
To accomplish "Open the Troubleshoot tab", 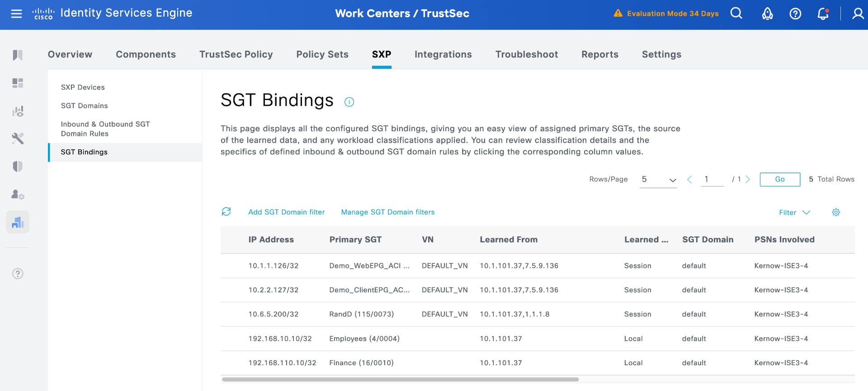I will pyautogui.click(x=527, y=54).
